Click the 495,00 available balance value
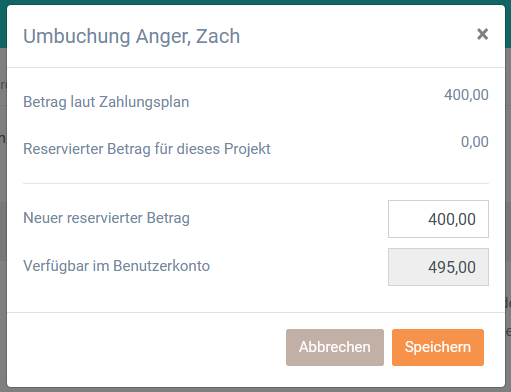The height and width of the screenshot is (392, 511). point(452,267)
